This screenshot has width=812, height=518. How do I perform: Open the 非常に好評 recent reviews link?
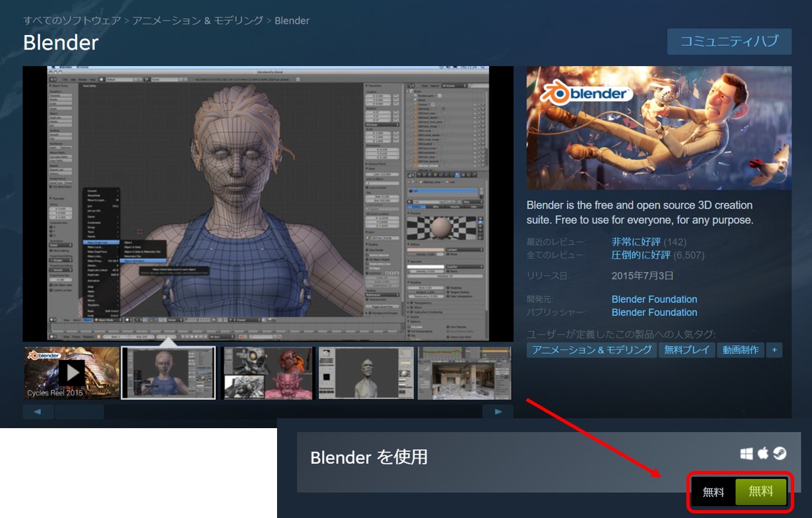pos(635,242)
